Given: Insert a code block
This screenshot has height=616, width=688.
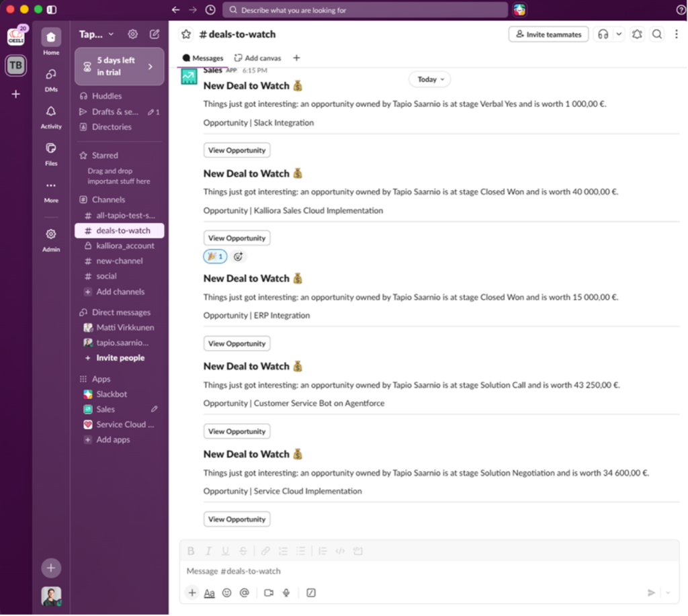Looking at the screenshot, I should tap(358, 551).
